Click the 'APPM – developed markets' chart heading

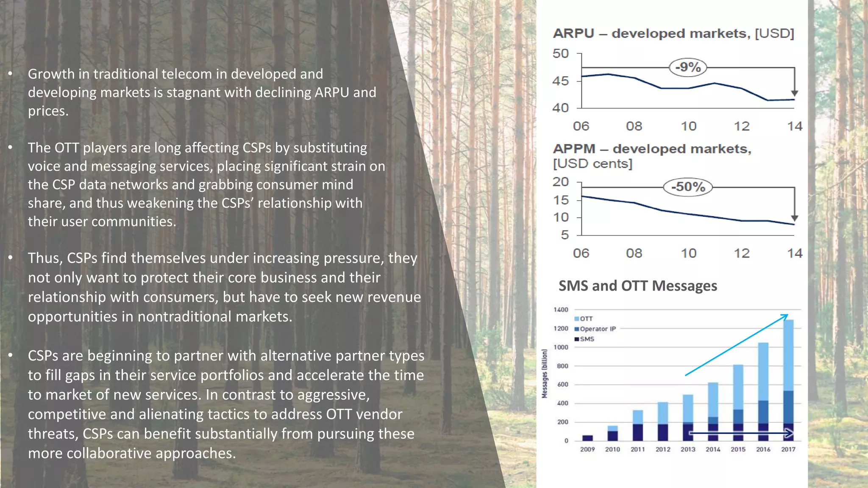(x=652, y=149)
